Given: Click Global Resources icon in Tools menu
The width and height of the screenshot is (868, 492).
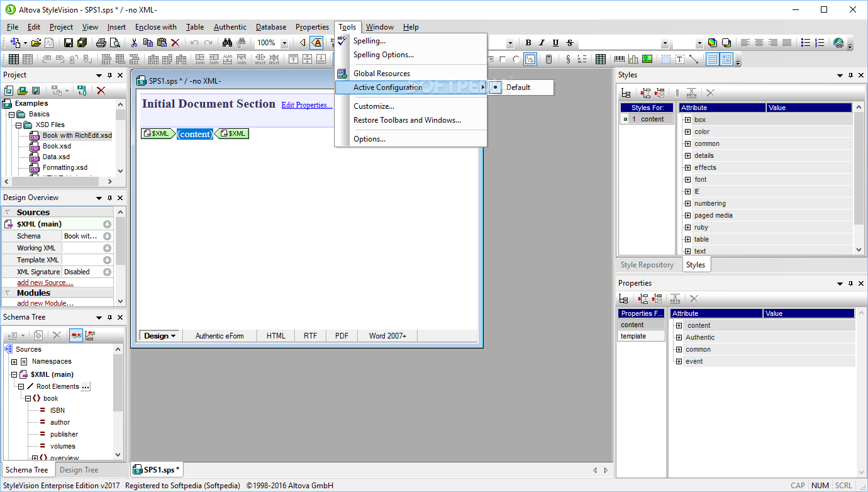Looking at the screenshot, I should pyautogui.click(x=342, y=74).
